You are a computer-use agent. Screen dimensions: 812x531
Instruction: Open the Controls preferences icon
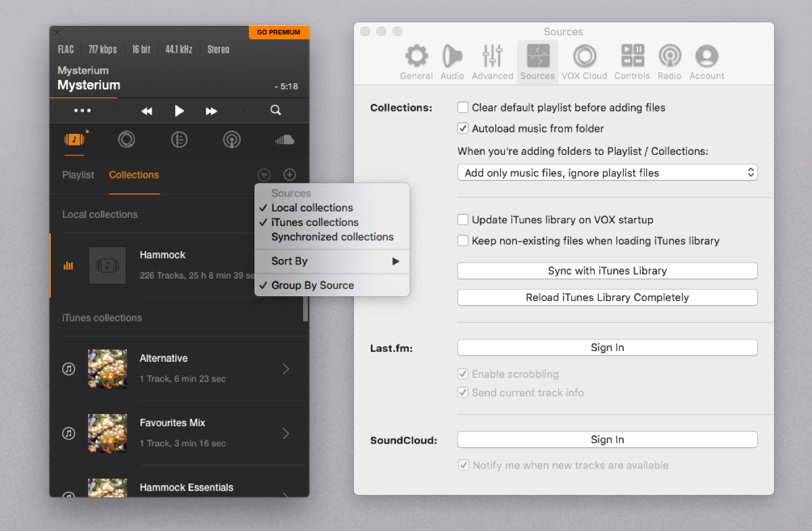point(632,62)
